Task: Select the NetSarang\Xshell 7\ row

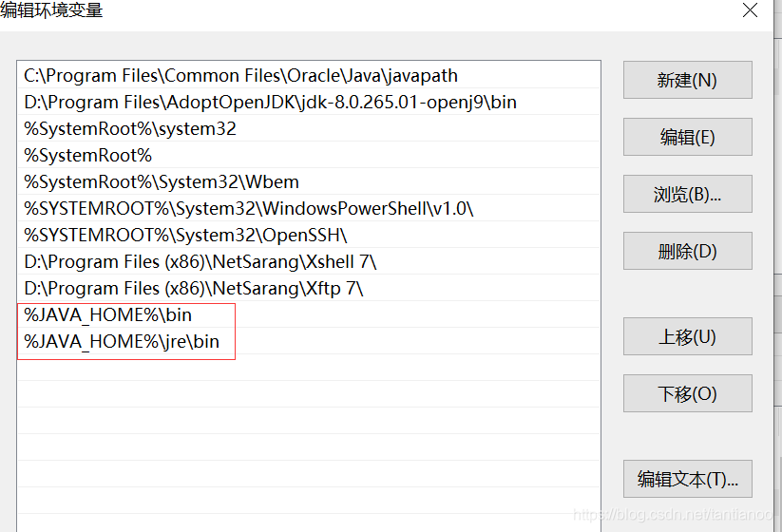Action: pos(309,261)
